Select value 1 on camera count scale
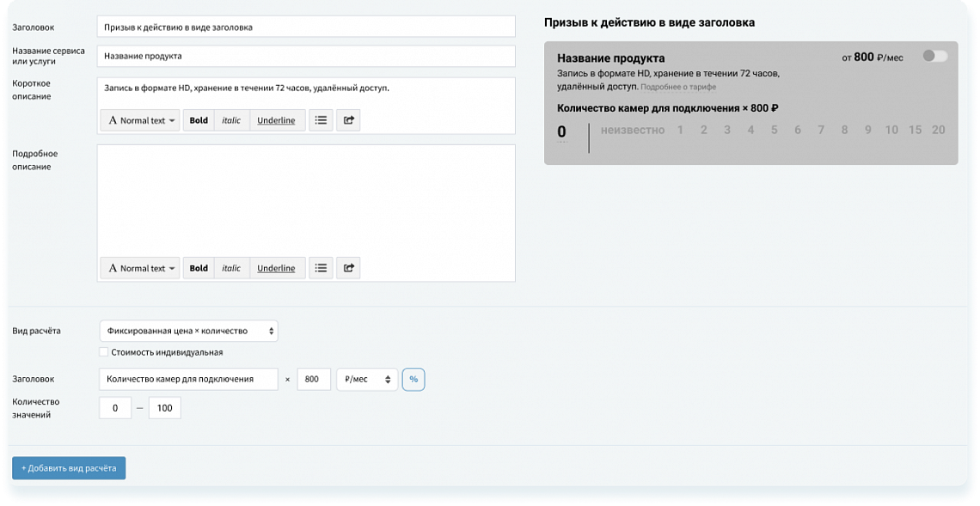This screenshot has width=980, height=506. coord(680,130)
